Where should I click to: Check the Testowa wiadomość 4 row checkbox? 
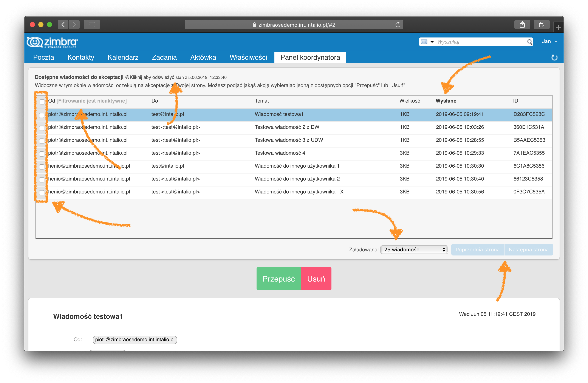(x=42, y=154)
